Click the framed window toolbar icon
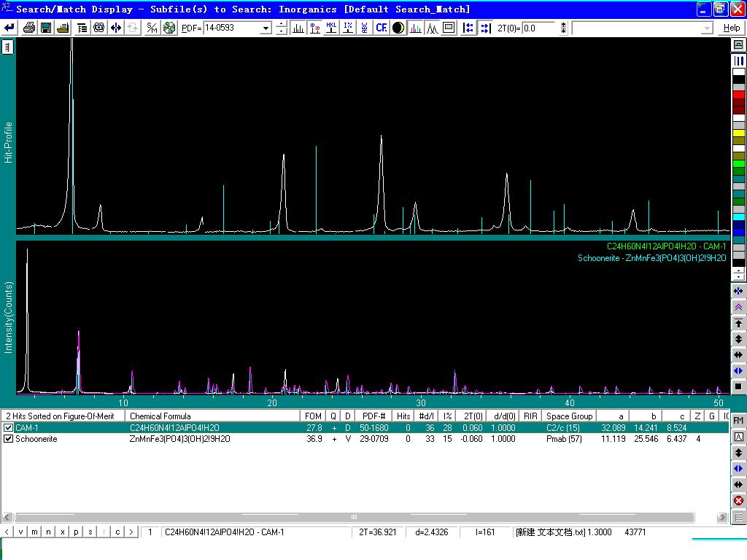Viewport: 747px width, 560px height. [x=449, y=28]
